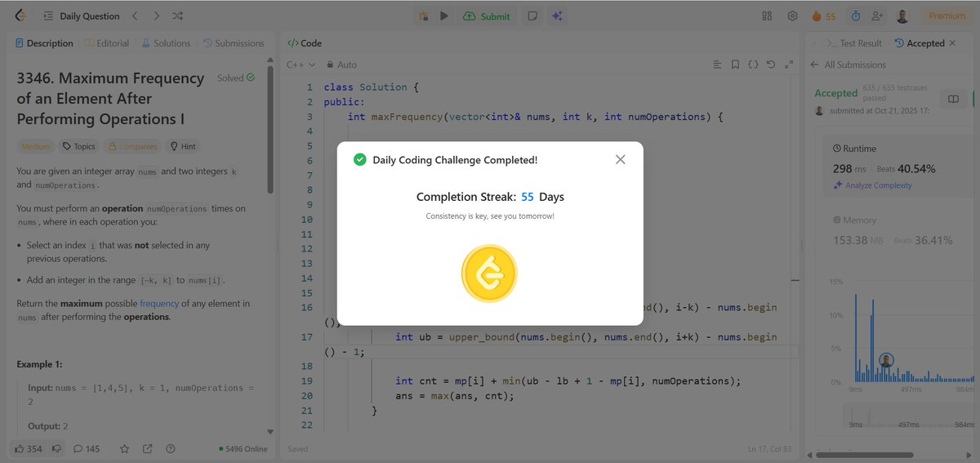Pick a random question with shuffle icon
Image resolution: width=980 pixels, height=463 pixels.
point(178,16)
